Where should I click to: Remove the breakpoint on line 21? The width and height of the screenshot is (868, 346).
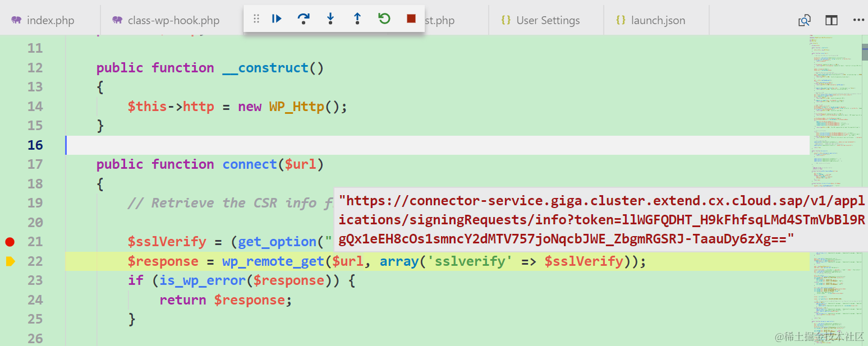[x=10, y=242]
